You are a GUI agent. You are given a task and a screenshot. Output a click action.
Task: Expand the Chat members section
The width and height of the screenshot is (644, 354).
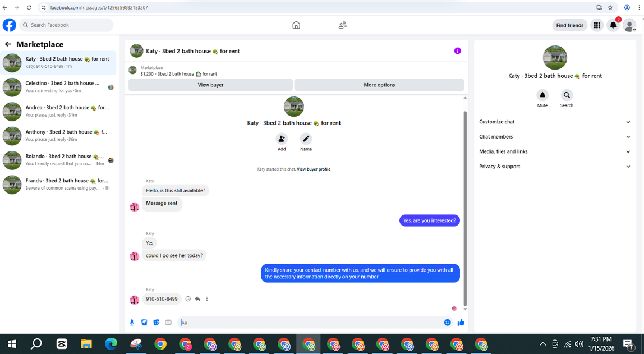coord(554,137)
